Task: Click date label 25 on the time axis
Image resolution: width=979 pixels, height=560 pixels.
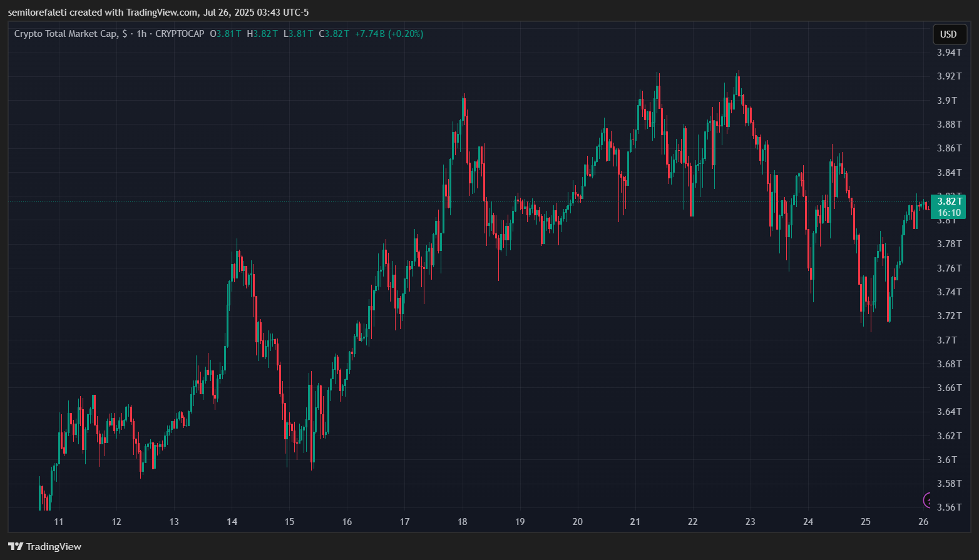Action: click(x=866, y=522)
